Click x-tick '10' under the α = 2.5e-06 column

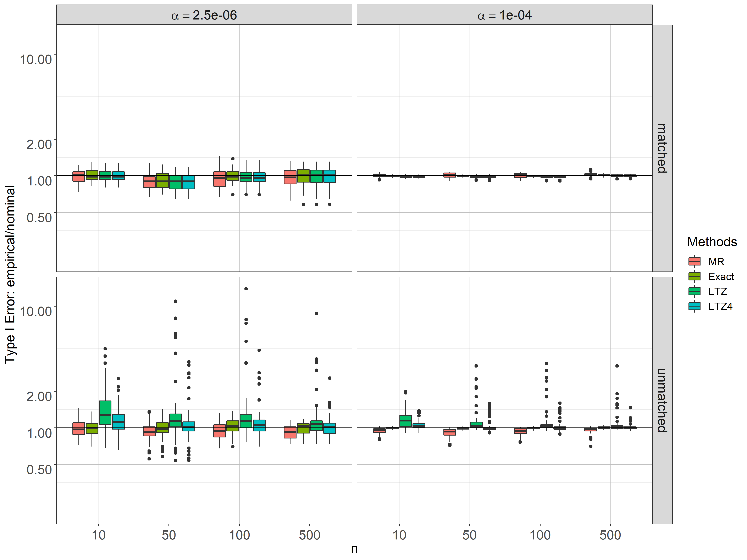[99, 535]
